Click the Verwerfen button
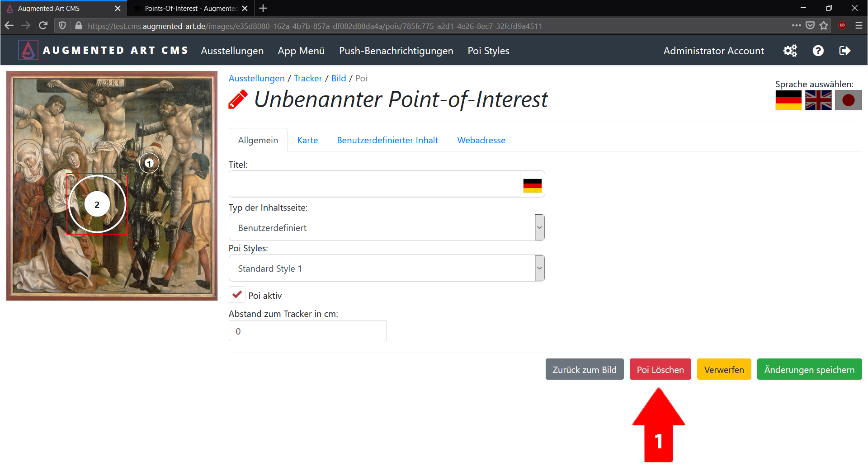This screenshot has height=471, width=868. 724,369
